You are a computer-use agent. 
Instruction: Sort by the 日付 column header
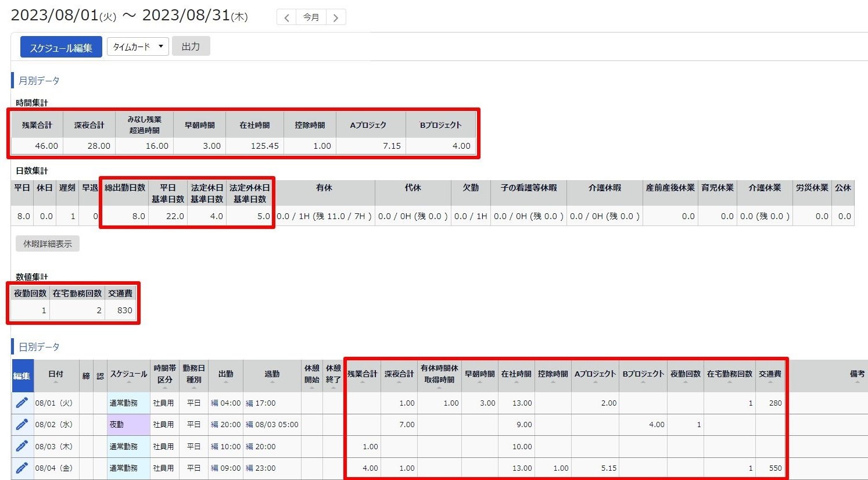(56, 375)
